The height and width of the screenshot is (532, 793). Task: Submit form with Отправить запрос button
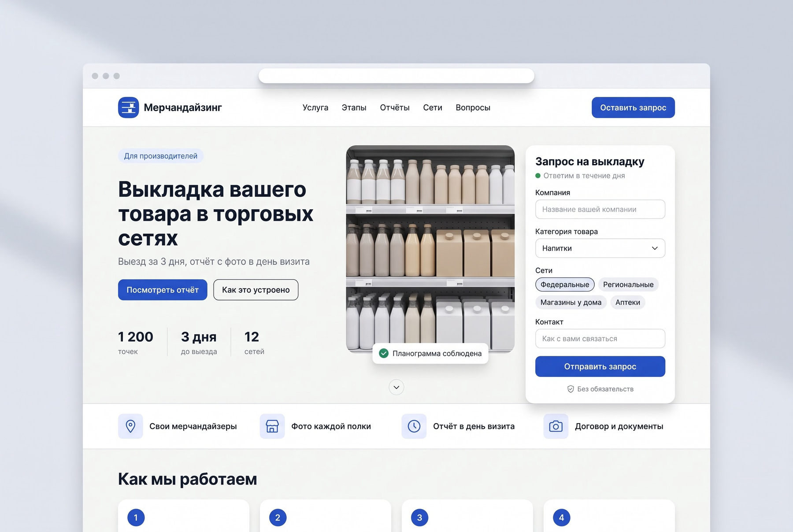600,366
